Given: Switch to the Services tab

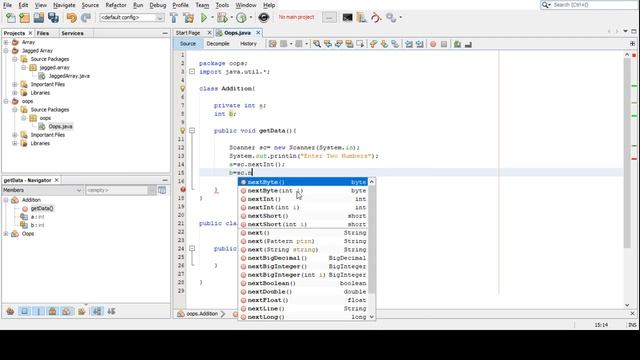Looking at the screenshot, I should click(x=72, y=33).
